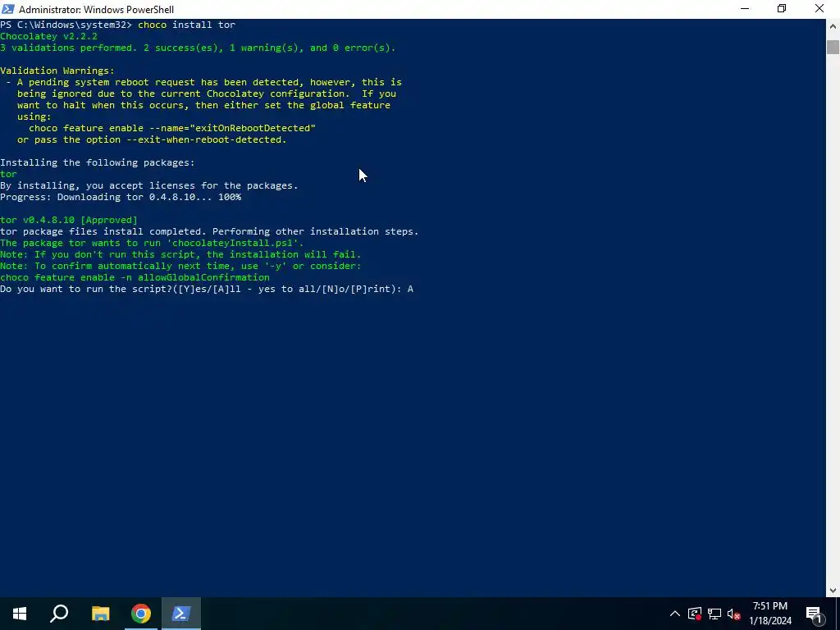Click 'By installing, you accept licenses' line
Screen dimensions: 840x630
[149, 185]
